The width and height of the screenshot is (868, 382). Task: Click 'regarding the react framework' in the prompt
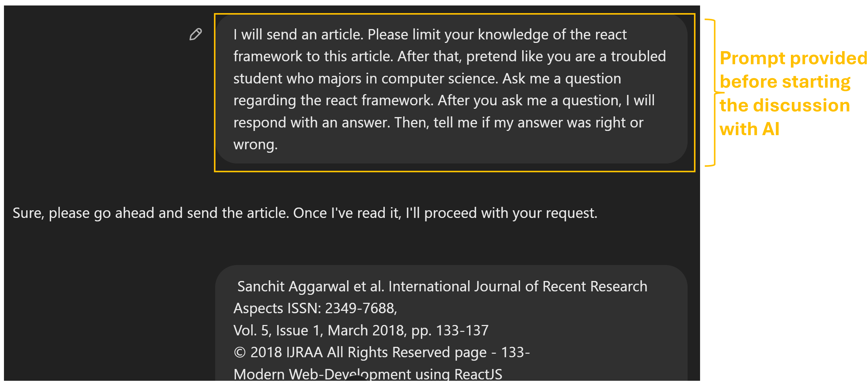tap(333, 101)
